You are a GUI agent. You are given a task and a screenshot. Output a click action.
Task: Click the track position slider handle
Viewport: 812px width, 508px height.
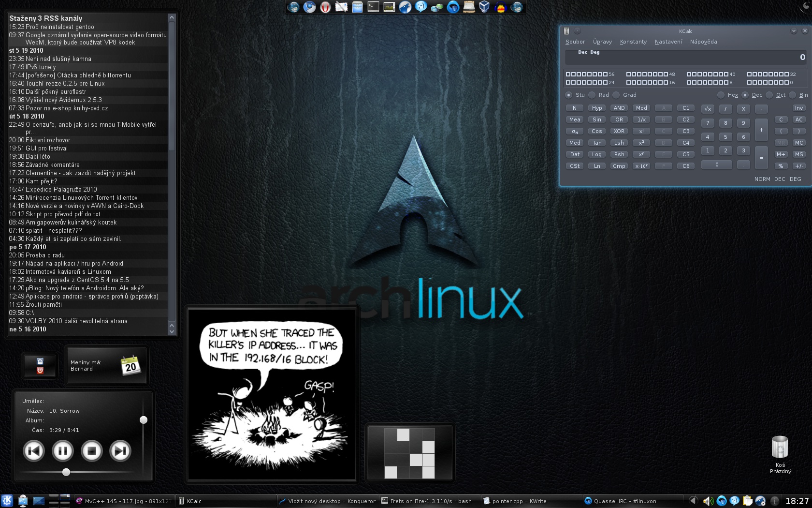tap(66, 472)
